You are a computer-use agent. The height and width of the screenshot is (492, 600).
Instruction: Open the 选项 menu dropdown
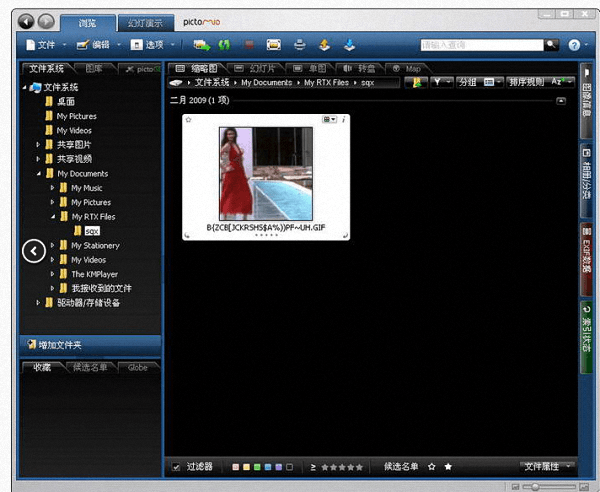coord(153,45)
